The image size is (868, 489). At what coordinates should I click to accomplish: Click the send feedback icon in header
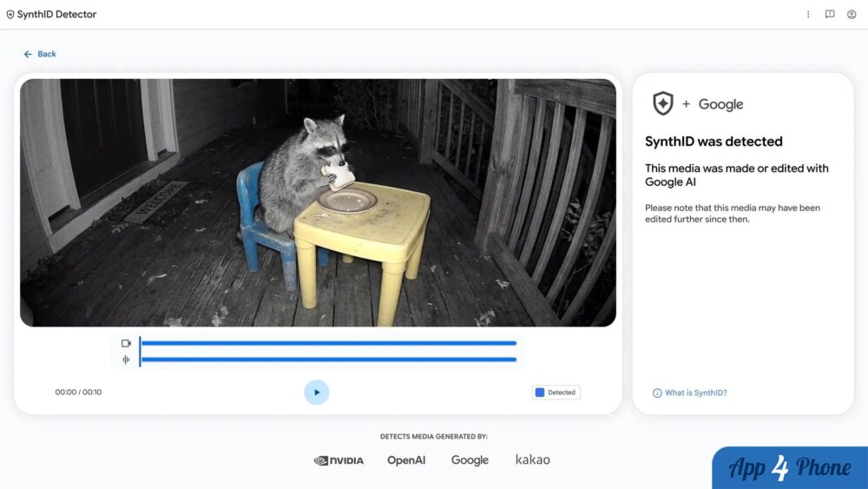coord(830,15)
